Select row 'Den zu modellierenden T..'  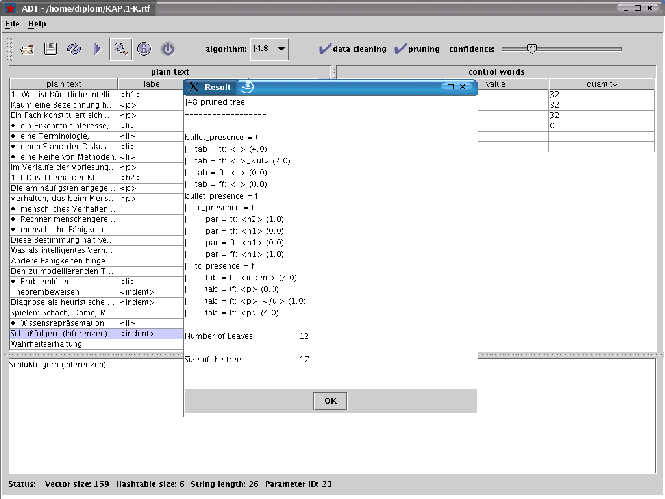click(x=97, y=271)
